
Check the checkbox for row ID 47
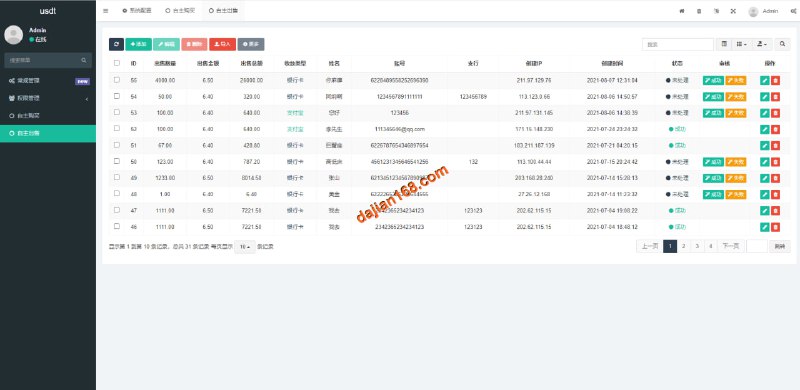117,210
